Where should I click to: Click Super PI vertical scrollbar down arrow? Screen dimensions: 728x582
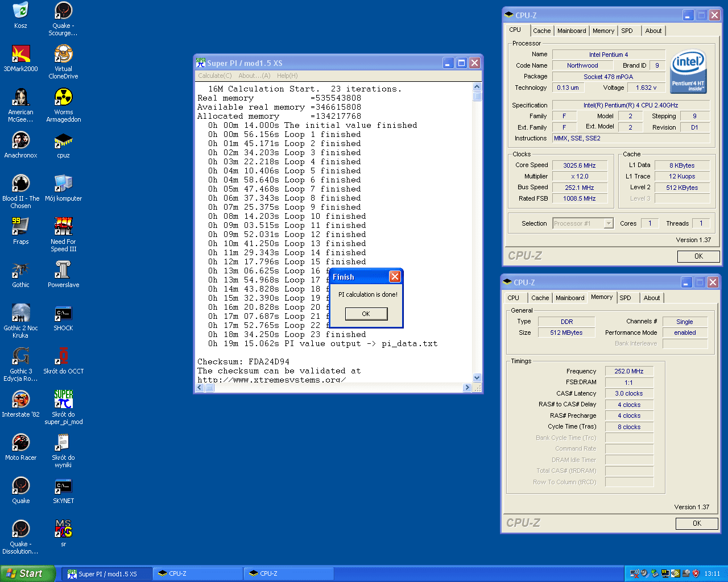(x=477, y=377)
